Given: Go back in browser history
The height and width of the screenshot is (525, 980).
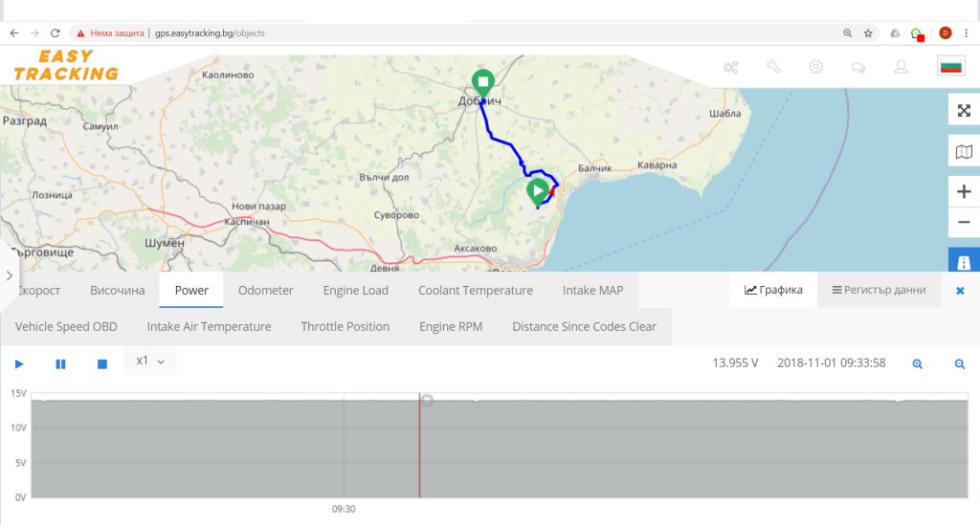Looking at the screenshot, I should [x=13, y=33].
